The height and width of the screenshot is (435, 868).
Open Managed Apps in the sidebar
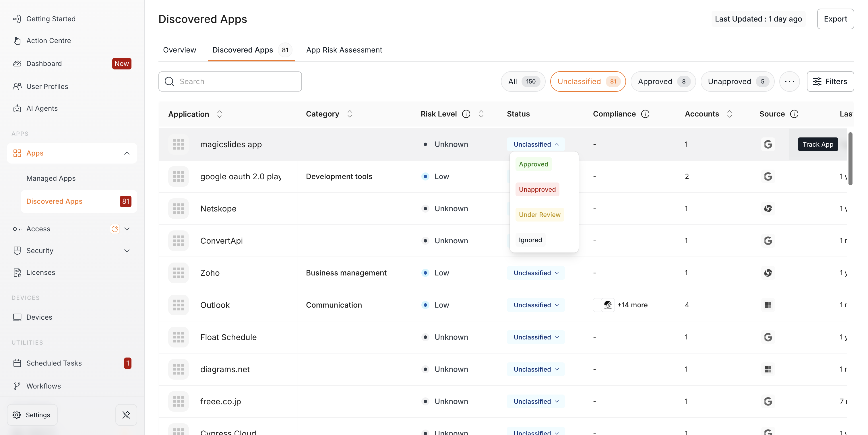[x=51, y=178]
